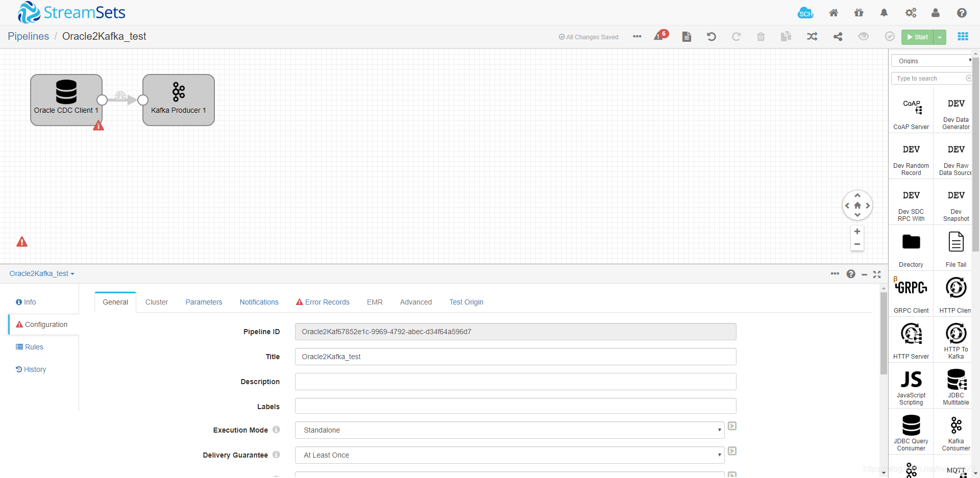The image size is (980, 478).
Task: Auto arrange the pipeline stages
Action: (812, 37)
